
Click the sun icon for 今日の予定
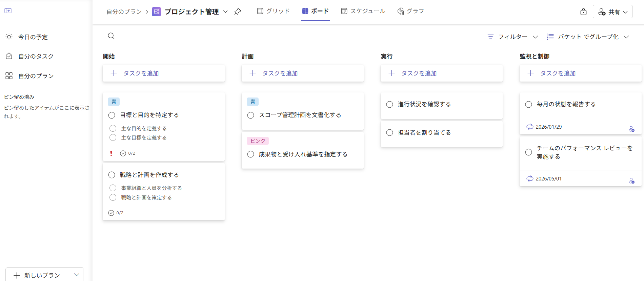9,37
